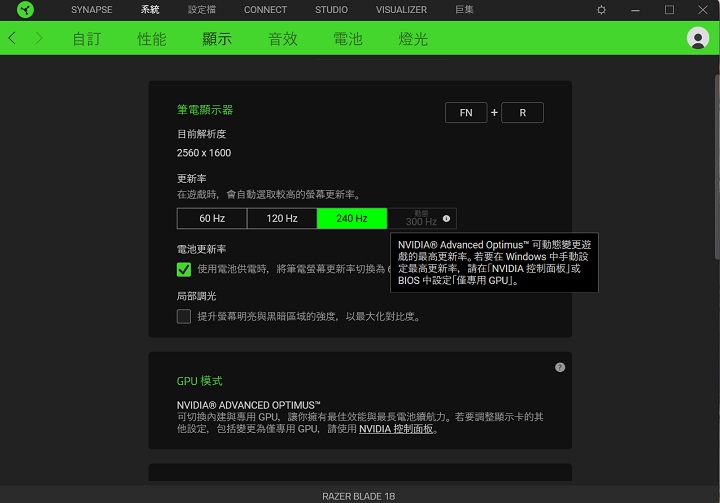Enable the 局部調光 local dimming checkbox

[184, 316]
